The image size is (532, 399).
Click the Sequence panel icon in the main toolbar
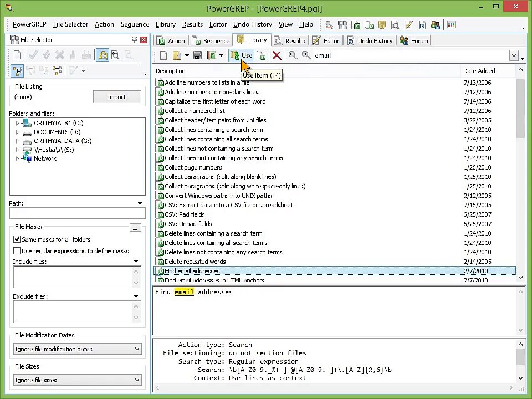[369, 25]
